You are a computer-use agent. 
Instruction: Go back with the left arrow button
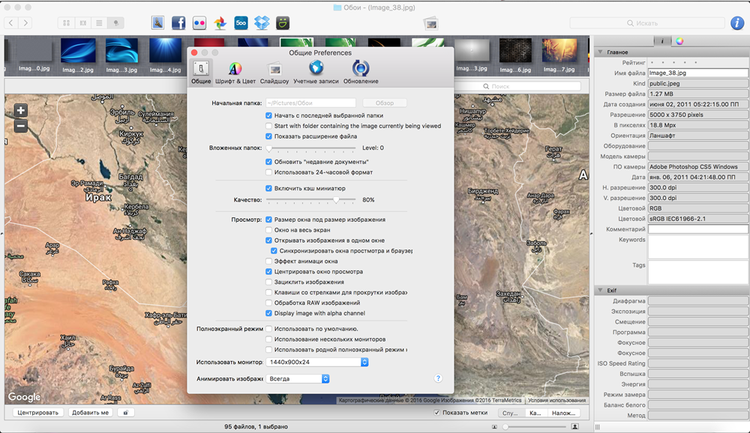point(11,22)
